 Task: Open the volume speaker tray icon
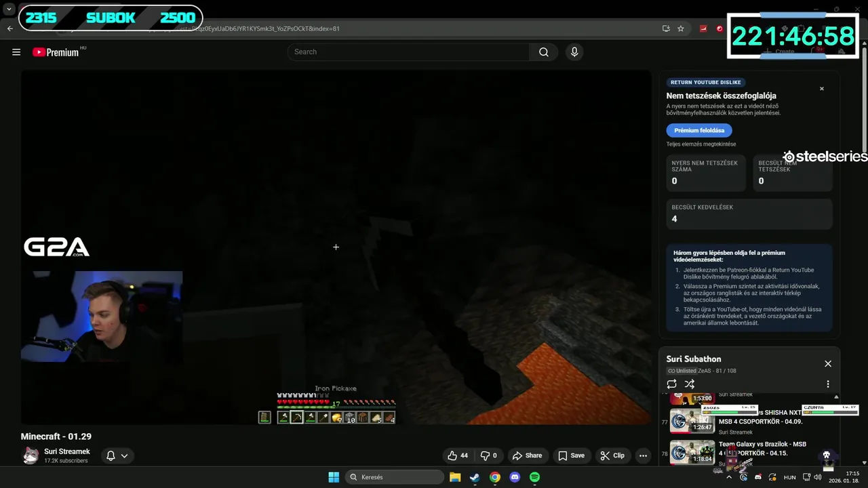pos(817,477)
